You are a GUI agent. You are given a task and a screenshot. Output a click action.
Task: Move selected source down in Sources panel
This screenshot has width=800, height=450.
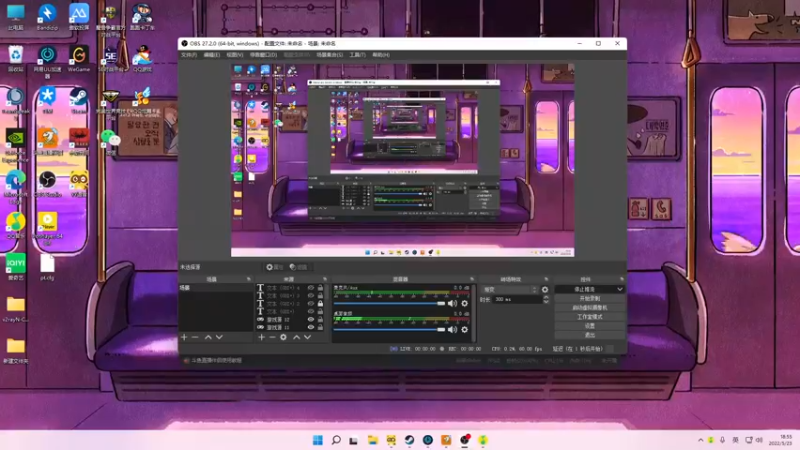pyautogui.click(x=308, y=337)
